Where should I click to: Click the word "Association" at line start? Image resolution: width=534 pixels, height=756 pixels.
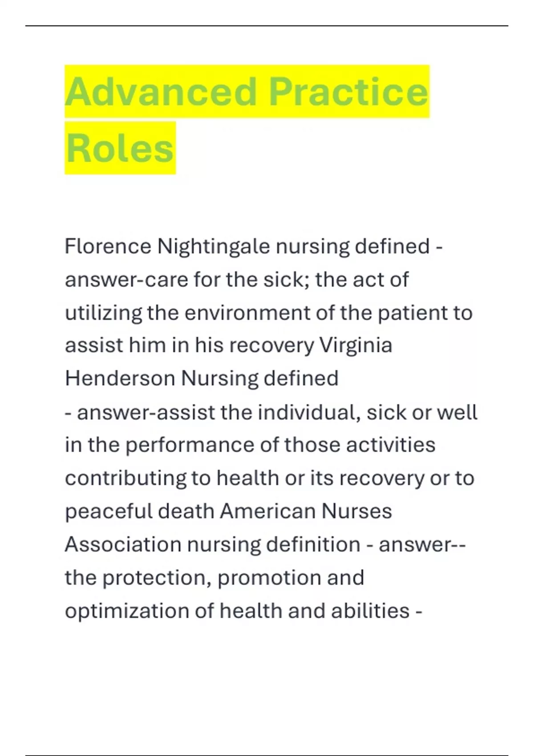123,544
